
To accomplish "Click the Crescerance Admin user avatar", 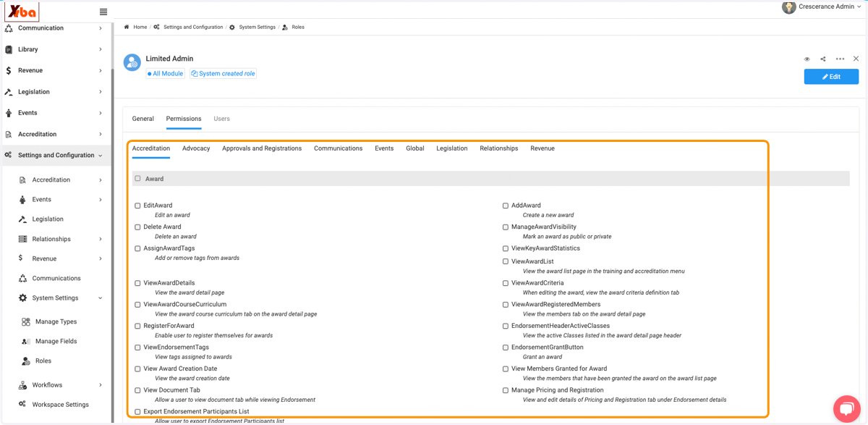I will 789,7.
